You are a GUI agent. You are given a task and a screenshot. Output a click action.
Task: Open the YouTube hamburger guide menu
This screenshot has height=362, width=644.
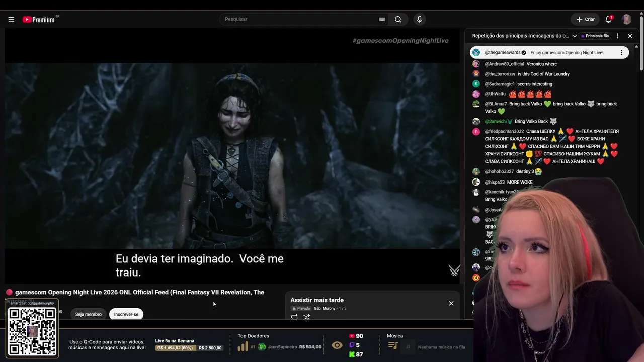click(11, 20)
